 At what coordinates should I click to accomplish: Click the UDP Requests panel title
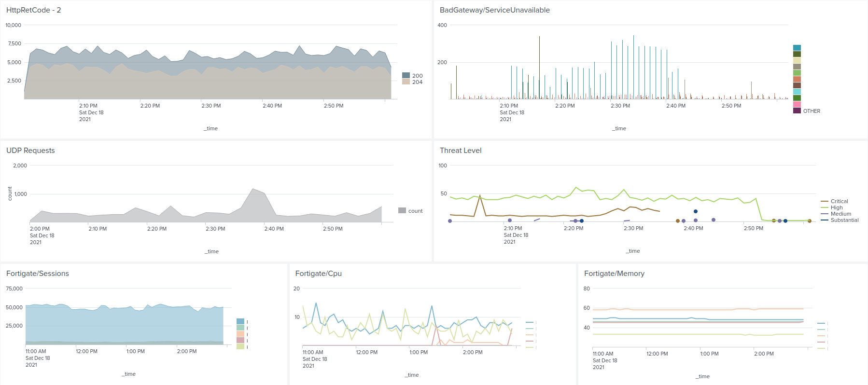pos(30,151)
